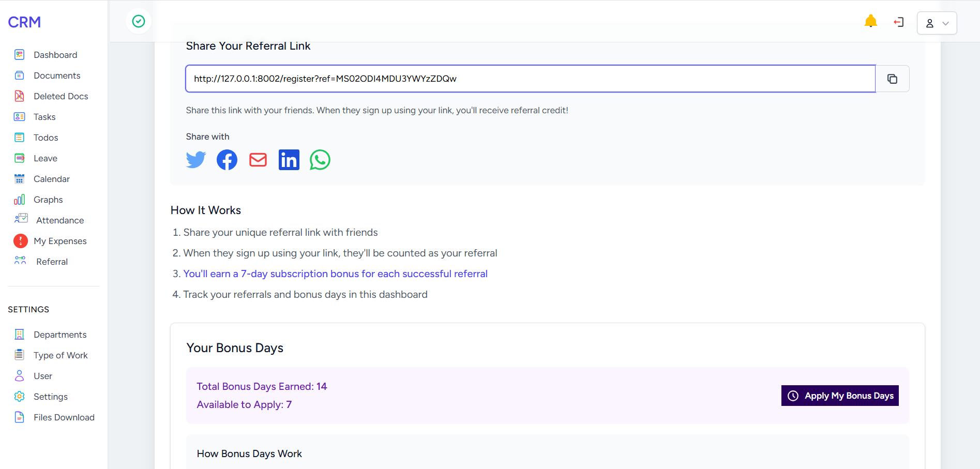Image resolution: width=980 pixels, height=469 pixels.
Task: Open Deleted Docs in sidebar
Action: click(x=61, y=96)
